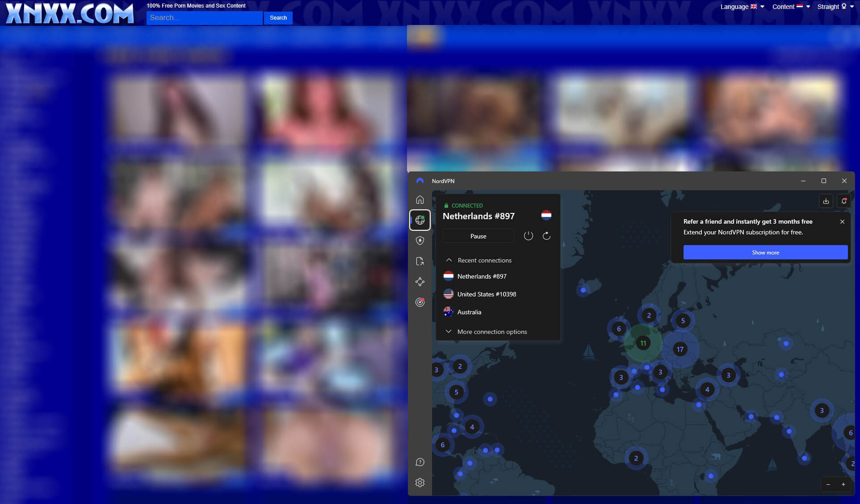Click Search input field on XNXX
860x504 pixels.
pyautogui.click(x=204, y=17)
